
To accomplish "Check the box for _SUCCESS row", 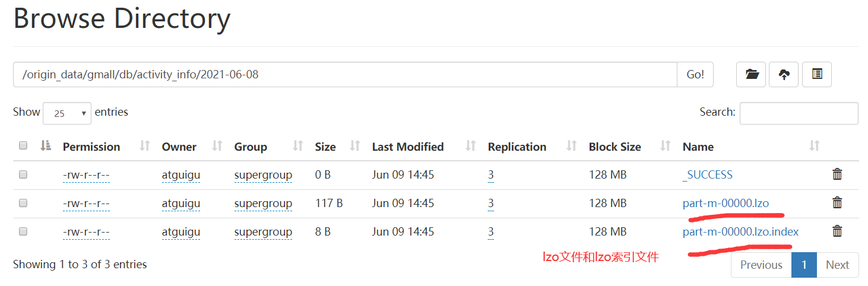I will tap(23, 174).
